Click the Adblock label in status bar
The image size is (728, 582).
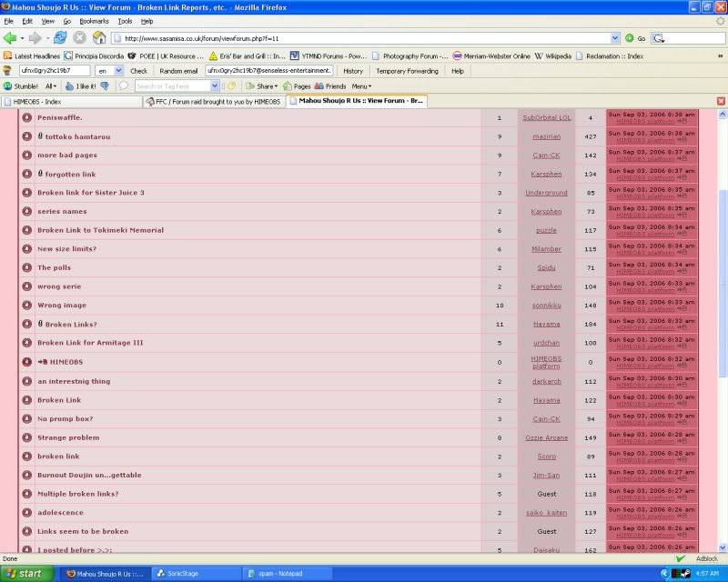pos(707,558)
